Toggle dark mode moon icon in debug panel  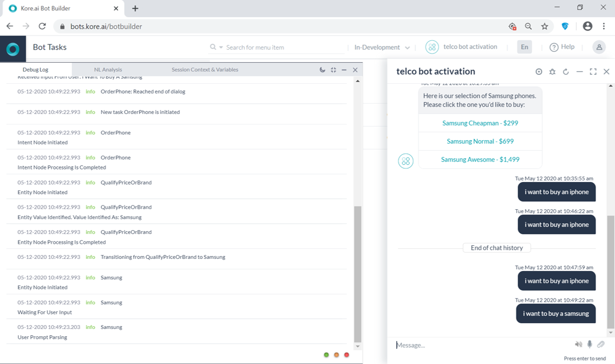(x=322, y=70)
